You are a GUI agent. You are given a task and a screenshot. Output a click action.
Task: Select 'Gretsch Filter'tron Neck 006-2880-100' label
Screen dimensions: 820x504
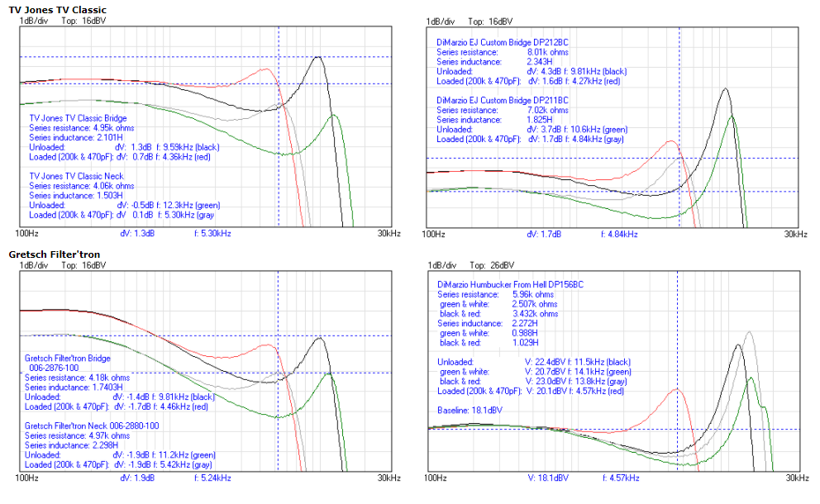[92, 426]
